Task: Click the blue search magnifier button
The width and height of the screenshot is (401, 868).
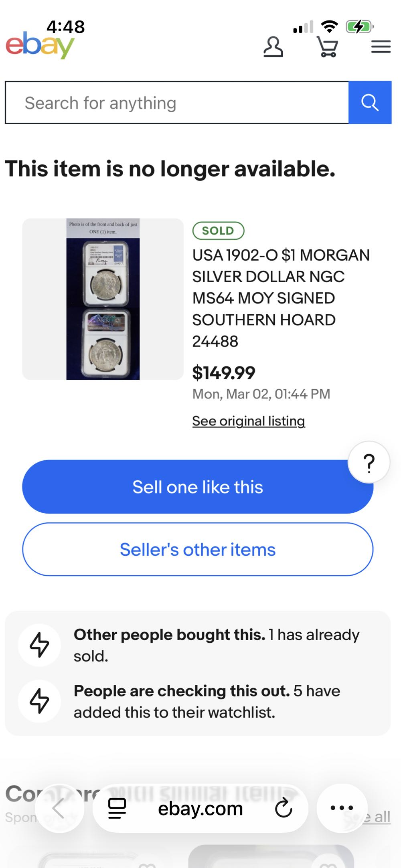Action: [370, 103]
